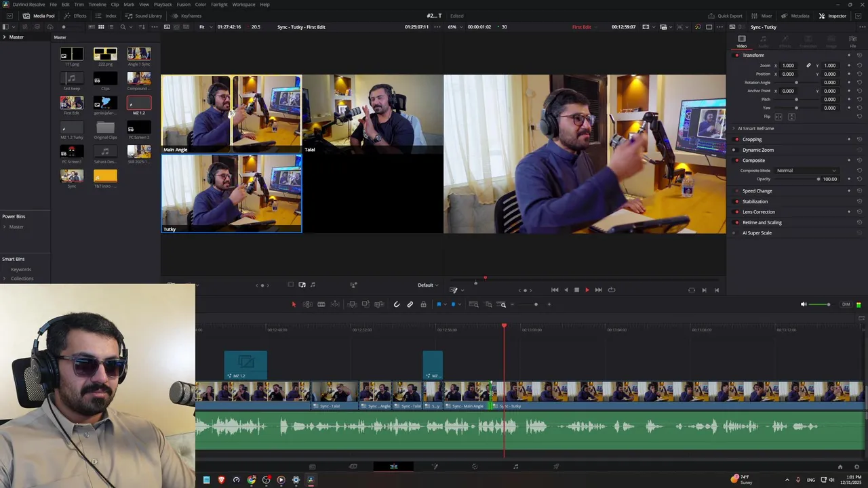This screenshot has width=868, height=488.
Task: Click the Dim audio button
Action: point(846,304)
